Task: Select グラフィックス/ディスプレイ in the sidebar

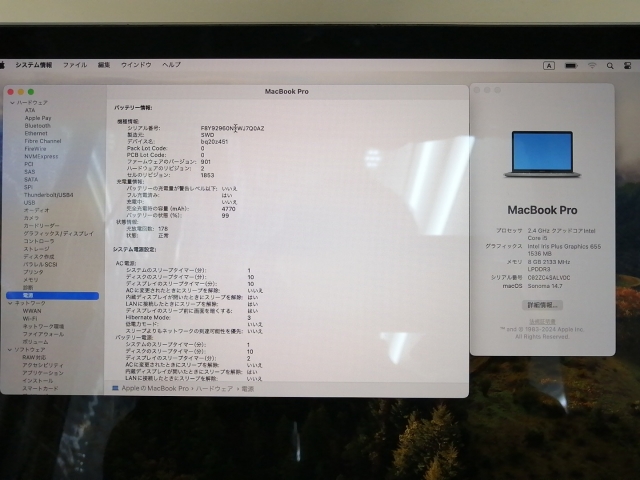Action: point(58,233)
